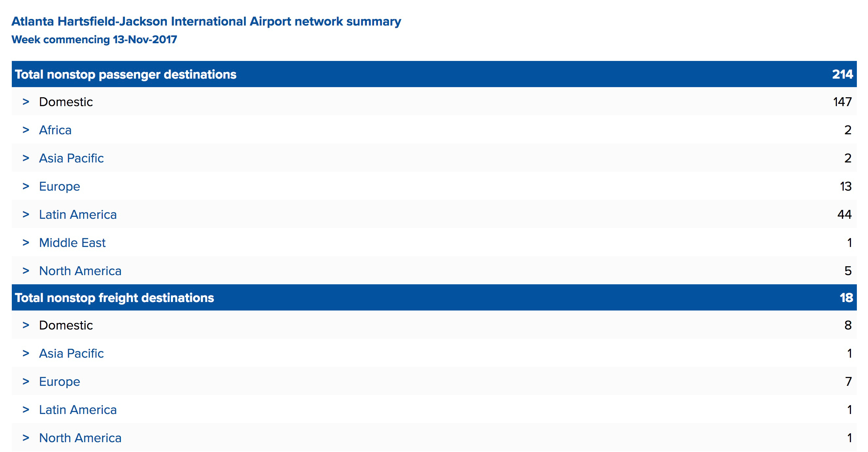Open the freight Asia Pacific link

click(x=71, y=353)
